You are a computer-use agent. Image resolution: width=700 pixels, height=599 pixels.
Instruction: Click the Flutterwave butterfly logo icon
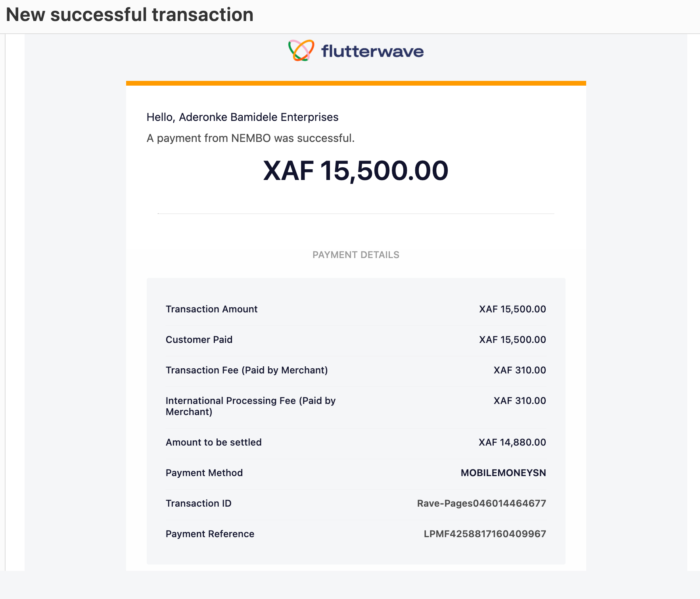(301, 50)
